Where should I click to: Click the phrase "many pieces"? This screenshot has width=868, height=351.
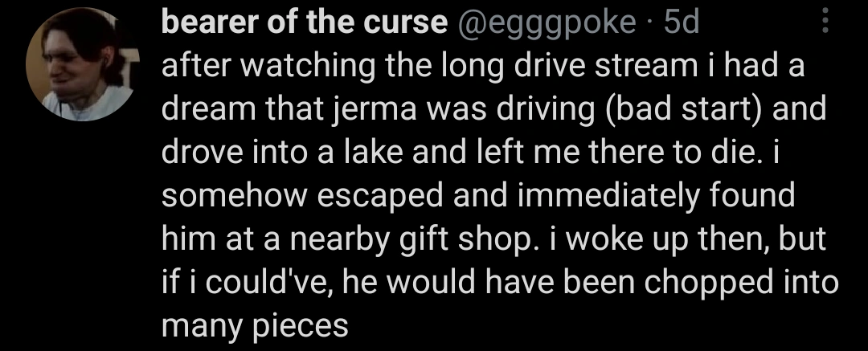point(255,324)
